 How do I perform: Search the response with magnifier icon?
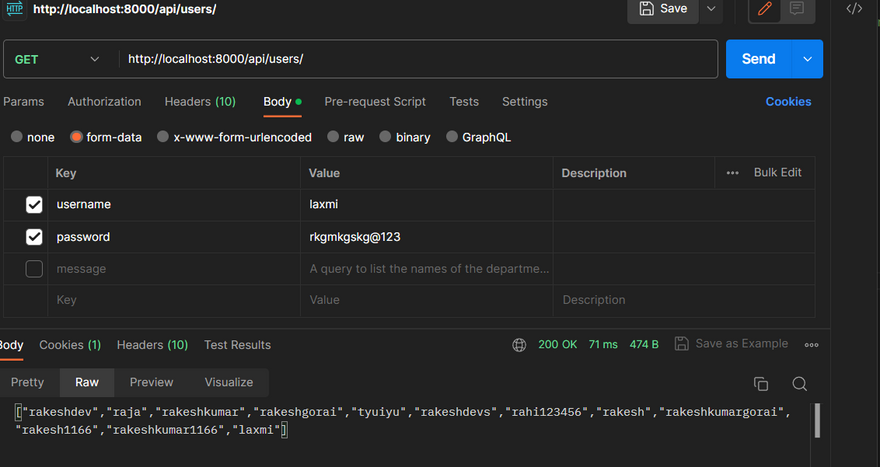click(x=799, y=384)
